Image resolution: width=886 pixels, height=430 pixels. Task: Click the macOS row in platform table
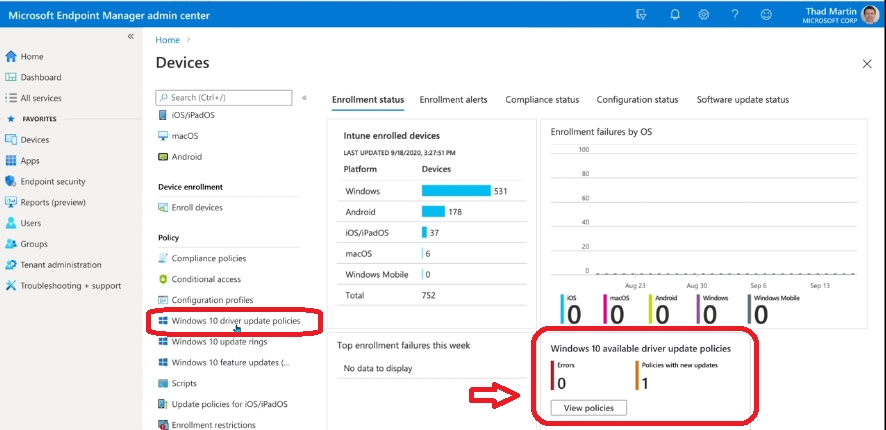tap(432, 254)
